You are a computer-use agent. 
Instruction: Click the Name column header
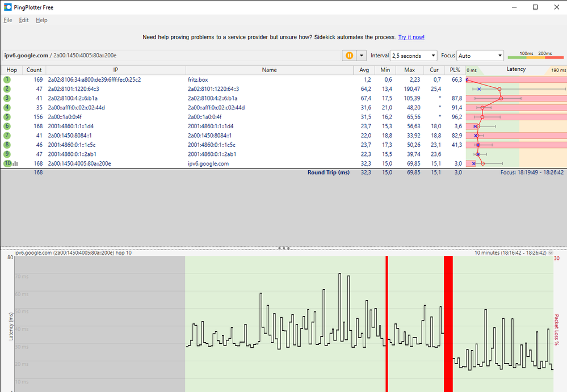(x=270, y=70)
